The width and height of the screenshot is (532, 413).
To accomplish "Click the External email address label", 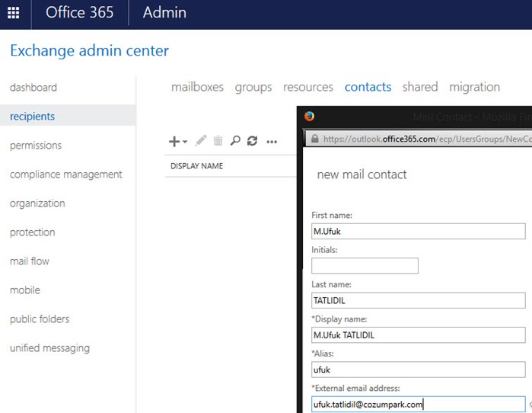I will click(355, 388).
